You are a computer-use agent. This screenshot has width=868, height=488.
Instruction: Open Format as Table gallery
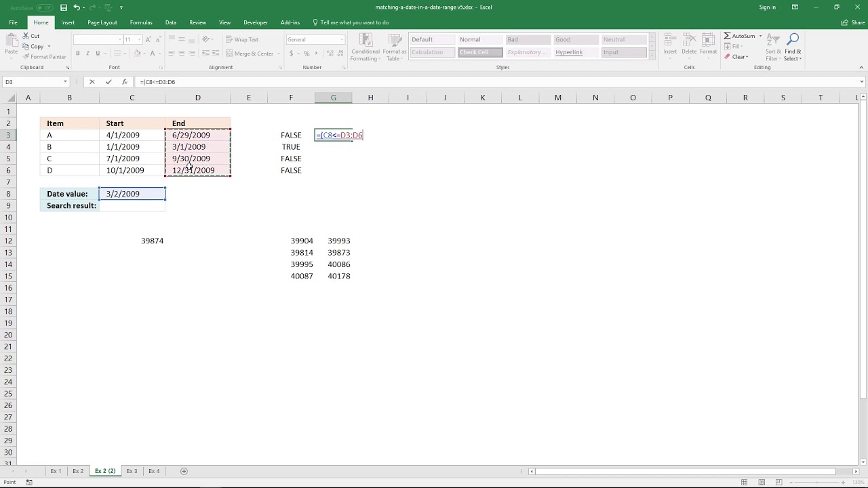click(x=394, y=47)
